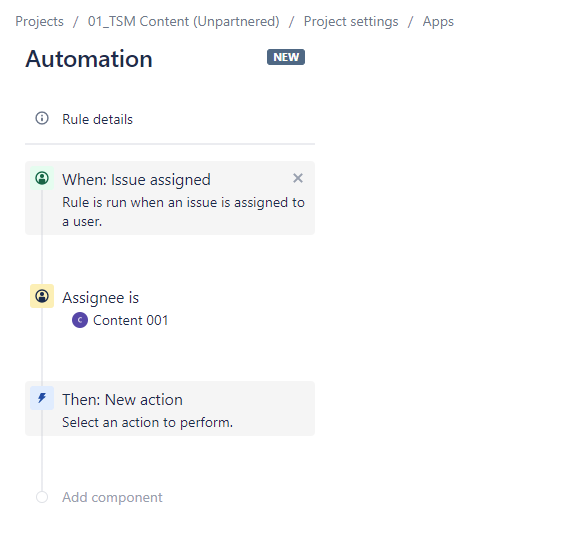This screenshot has width=562, height=548.
Task: Click the Rule details info icon
Action: 42,118
